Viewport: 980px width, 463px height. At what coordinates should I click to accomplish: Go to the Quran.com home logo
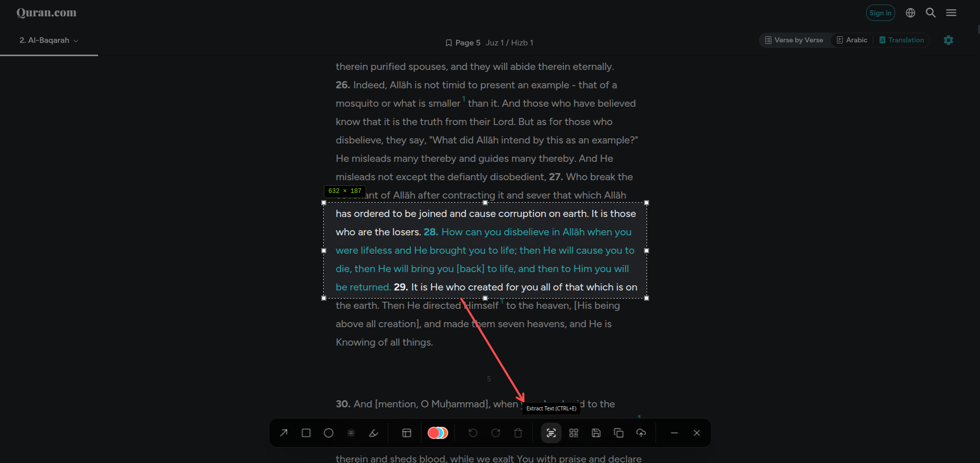pyautogui.click(x=46, y=13)
